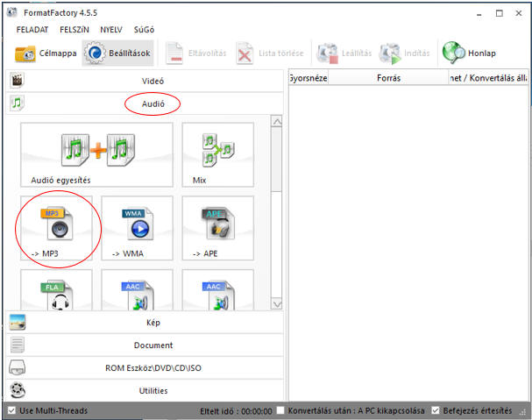Click the audio panel scroll up arrow
The image size is (532, 420).
(277, 122)
